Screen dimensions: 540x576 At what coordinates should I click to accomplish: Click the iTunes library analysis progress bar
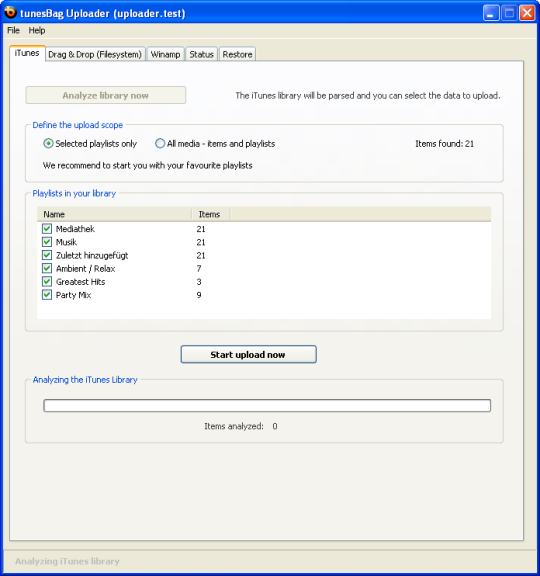[x=267, y=406]
